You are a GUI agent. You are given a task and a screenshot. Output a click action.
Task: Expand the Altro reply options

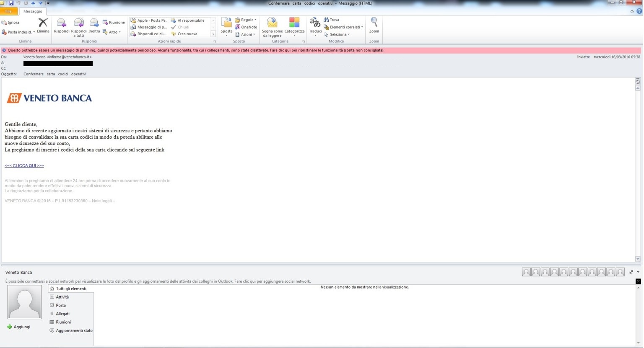(x=112, y=32)
